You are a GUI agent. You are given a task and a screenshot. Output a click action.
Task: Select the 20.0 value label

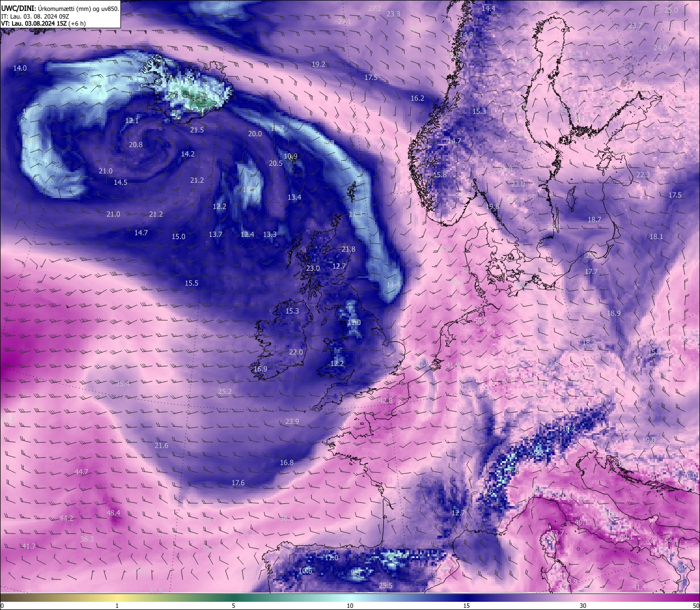(x=254, y=133)
